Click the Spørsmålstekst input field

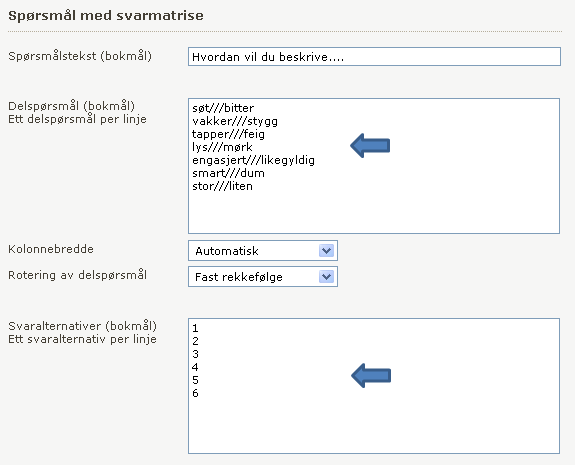[x=374, y=56]
